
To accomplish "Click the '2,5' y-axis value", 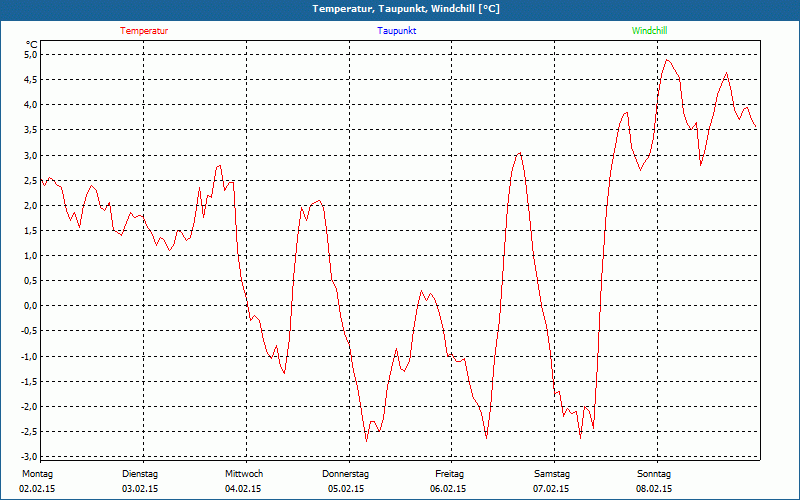I will 31,180.
